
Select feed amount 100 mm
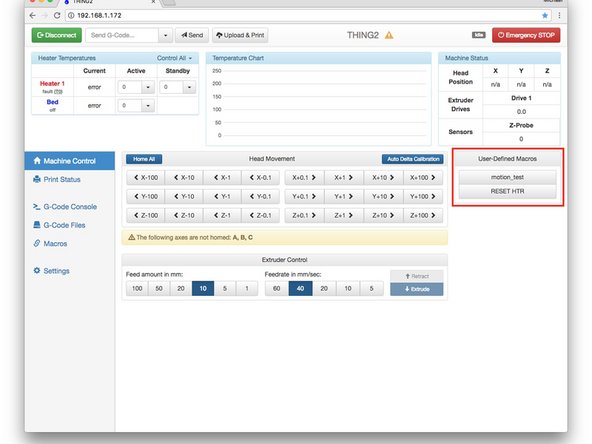(x=137, y=288)
